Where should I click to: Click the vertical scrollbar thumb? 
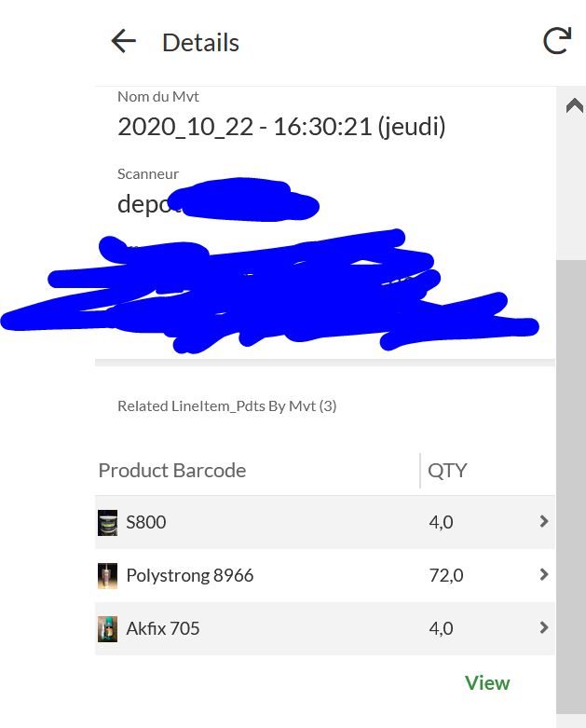[571, 485]
